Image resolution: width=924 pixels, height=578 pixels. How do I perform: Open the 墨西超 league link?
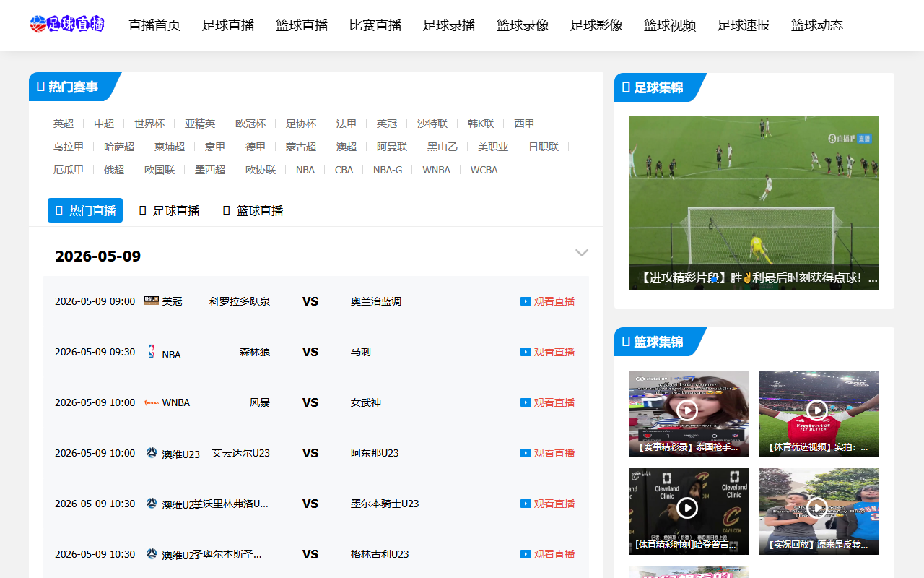210,170
